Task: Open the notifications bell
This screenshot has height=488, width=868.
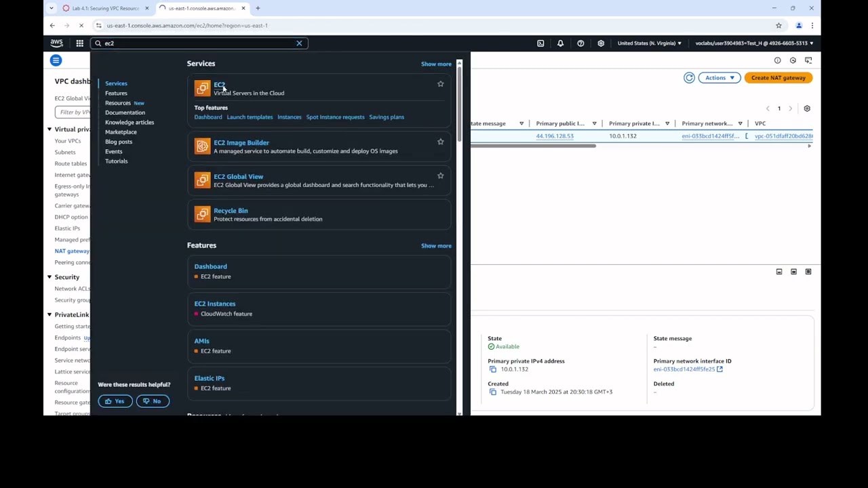Action: (x=560, y=43)
